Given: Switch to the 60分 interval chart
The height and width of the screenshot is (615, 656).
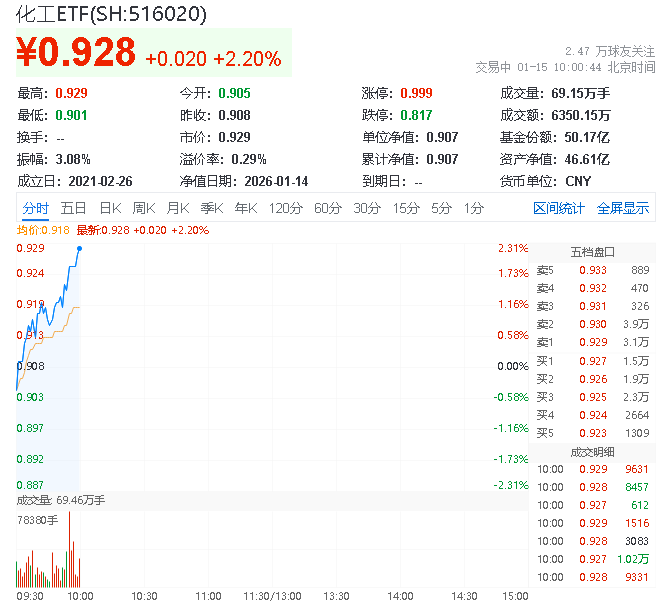Looking at the screenshot, I should tap(327, 208).
